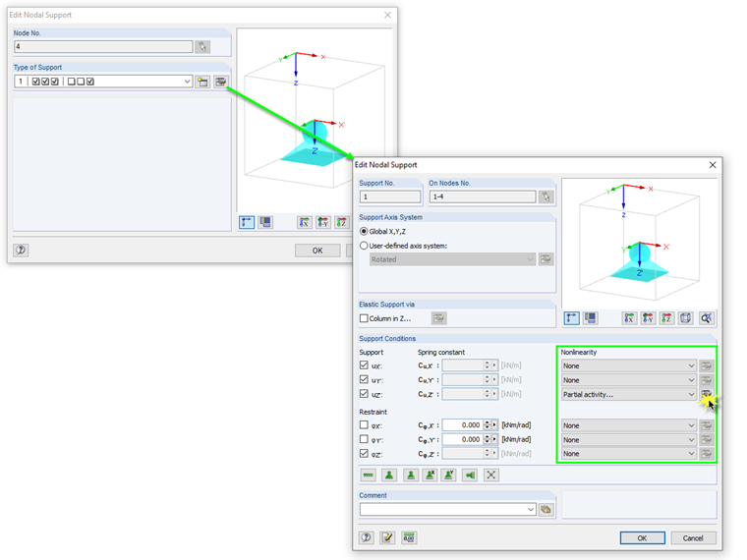The image size is (747, 560).
Task: Open comment library icon
Action: [x=546, y=510]
